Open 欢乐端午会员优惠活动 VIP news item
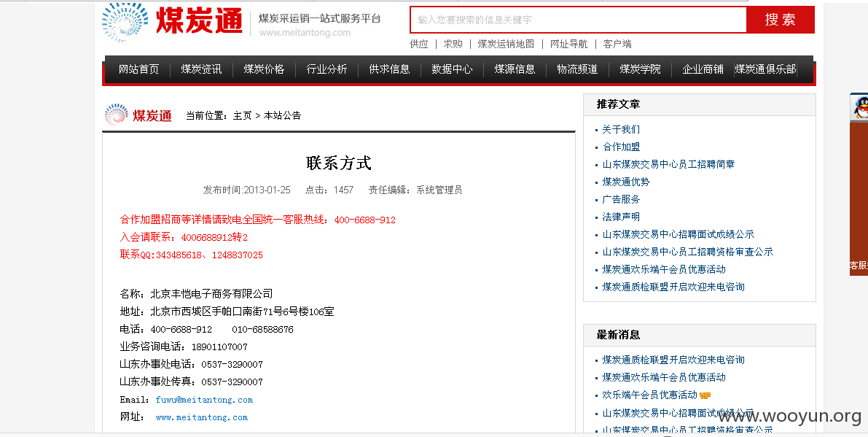This screenshot has height=437, width=868. click(x=650, y=395)
